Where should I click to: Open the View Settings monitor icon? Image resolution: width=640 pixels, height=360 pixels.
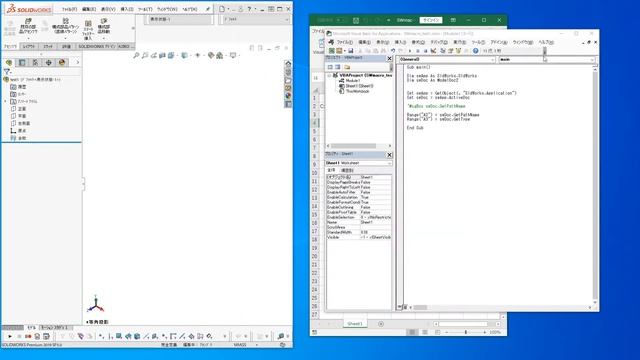tap(233, 55)
